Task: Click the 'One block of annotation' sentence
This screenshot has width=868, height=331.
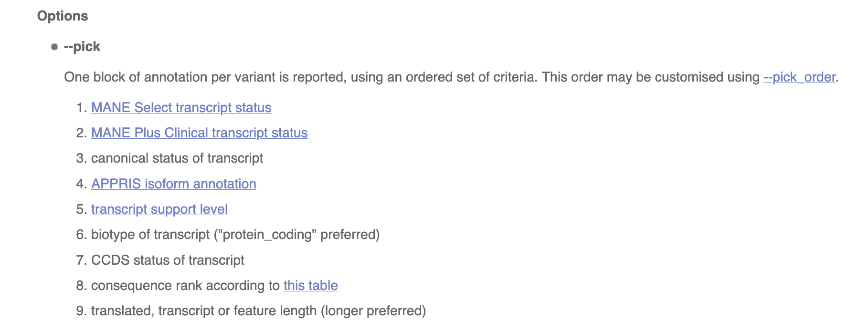Action: point(299,77)
